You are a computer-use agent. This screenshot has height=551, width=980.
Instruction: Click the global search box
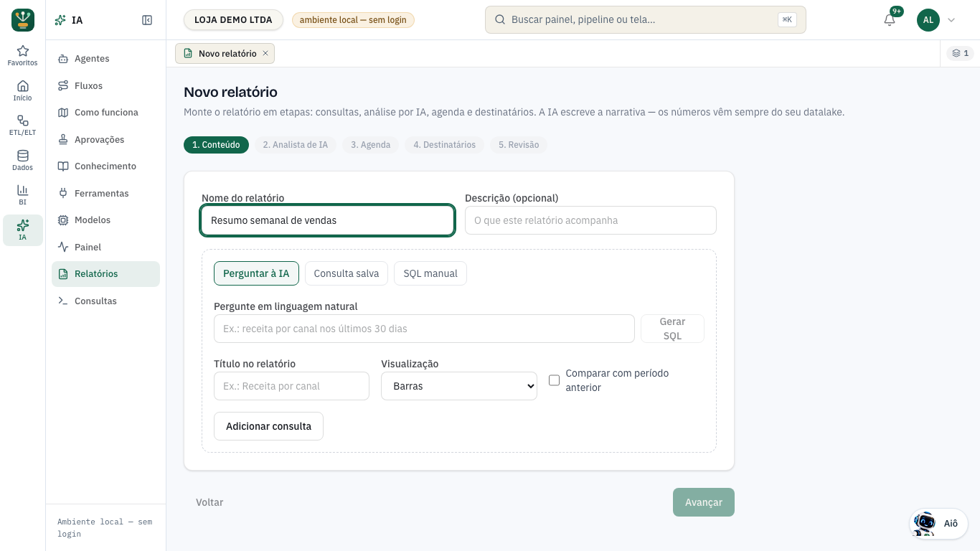coord(646,20)
